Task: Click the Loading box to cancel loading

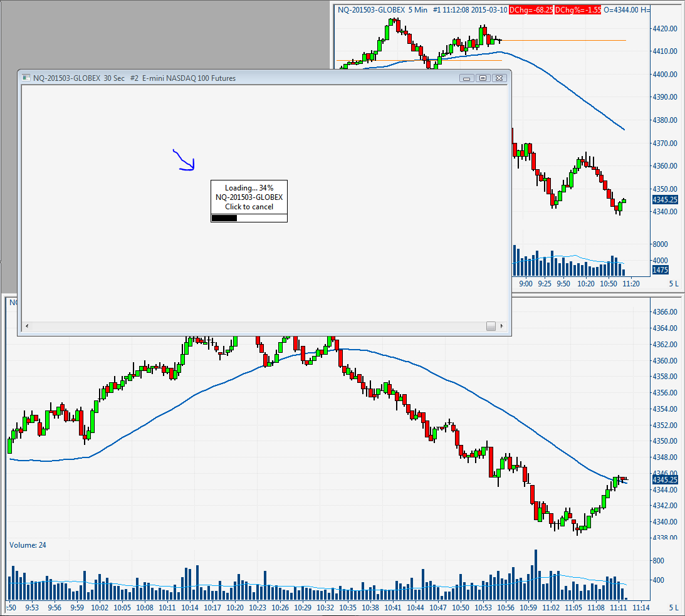Action: coord(249,201)
